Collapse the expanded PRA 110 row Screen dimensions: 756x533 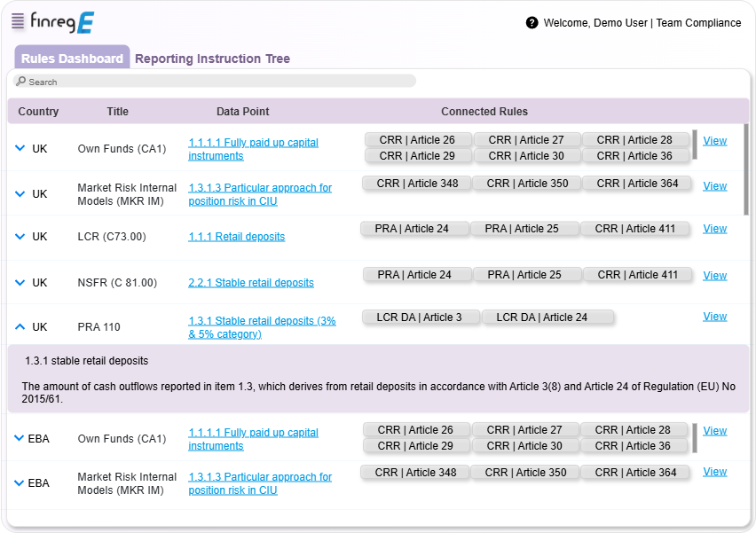20,327
